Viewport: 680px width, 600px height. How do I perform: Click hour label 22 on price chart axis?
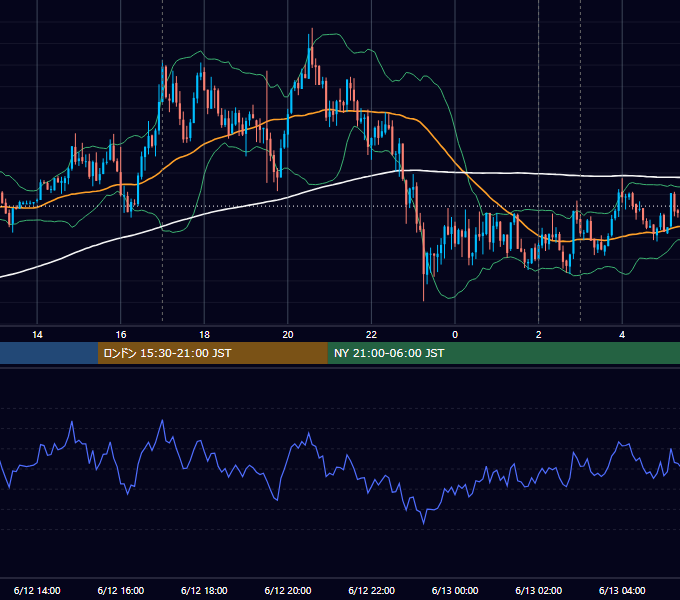click(x=372, y=335)
